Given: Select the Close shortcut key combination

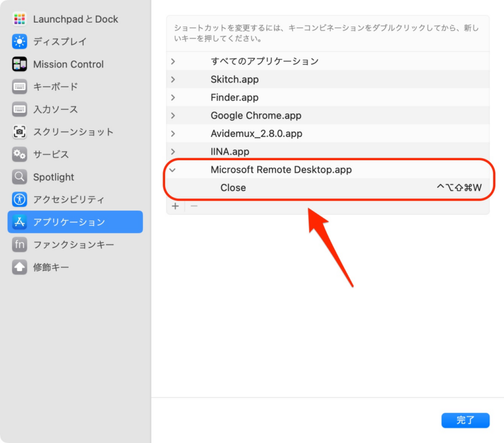Looking at the screenshot, I should point(458,188).
